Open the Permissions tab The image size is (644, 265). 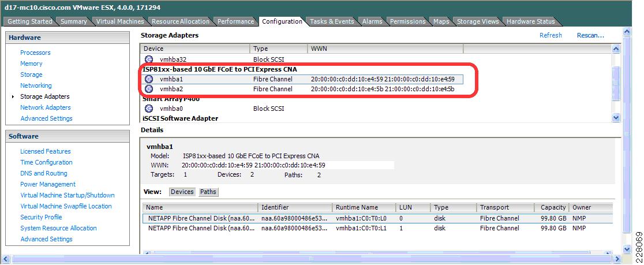pyautogui.click(x=407, y=21)
